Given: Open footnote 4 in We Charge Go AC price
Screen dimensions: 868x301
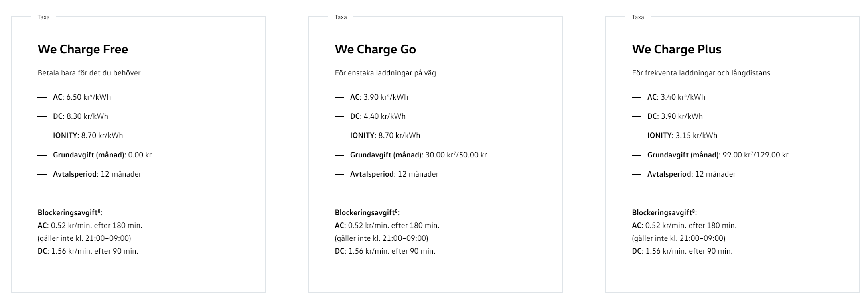Looking at the screenshot, I should pyautogui.click(x=389, y=95).
